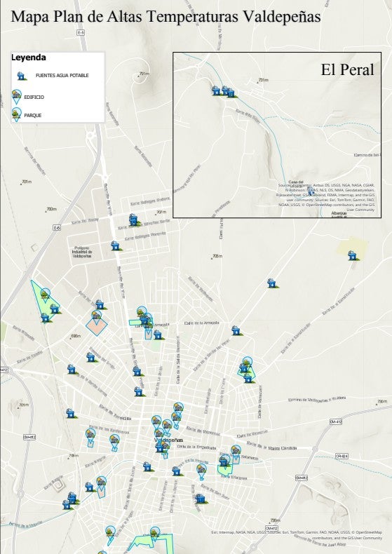The width and height of the screenshot is (392, 554).
Task: Select the Parque marker icon in the legend
Action: 16,115
